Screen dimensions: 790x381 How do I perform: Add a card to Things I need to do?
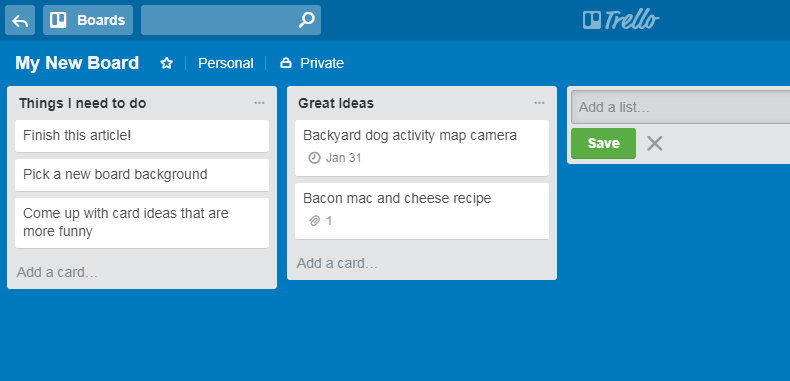(x=57, y=273)
